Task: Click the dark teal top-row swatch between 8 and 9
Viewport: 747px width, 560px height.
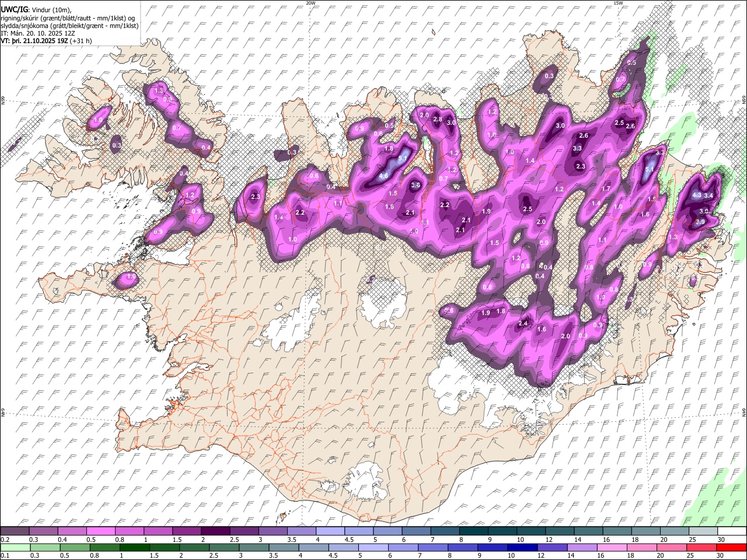Action: pos(474,531)
